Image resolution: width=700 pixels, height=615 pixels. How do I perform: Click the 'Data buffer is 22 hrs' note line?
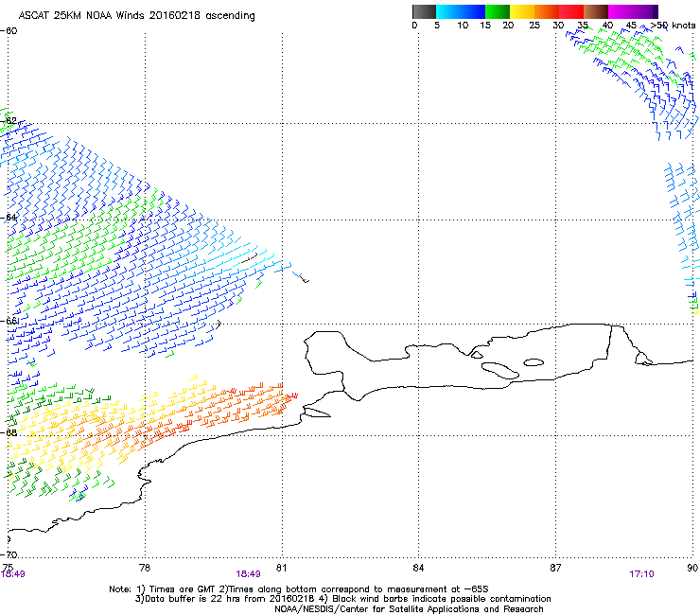coord(342,599)
